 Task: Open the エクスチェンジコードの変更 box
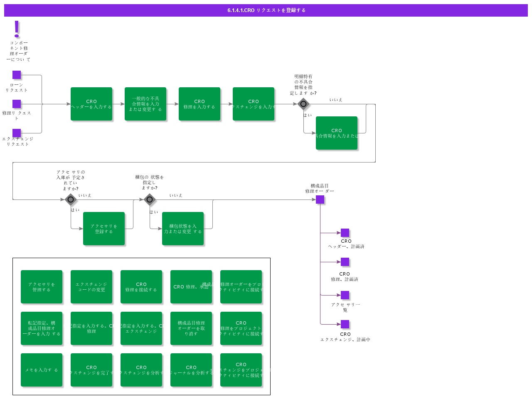point(91,287)
